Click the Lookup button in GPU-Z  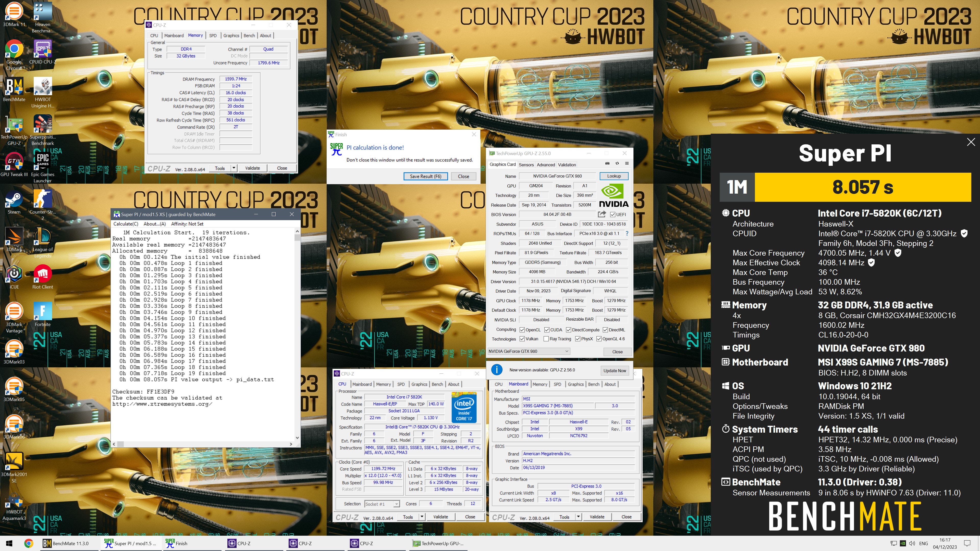pos(614,176)
